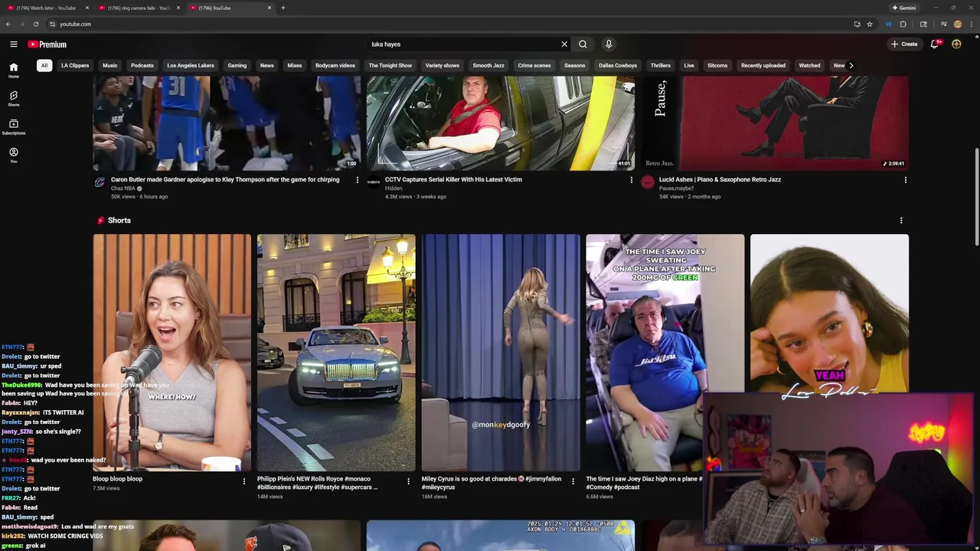The width and height of the screenshot is (980, 551).
Task: Open options for Lucid Ashes video
Action: click(x=905, y=180)
